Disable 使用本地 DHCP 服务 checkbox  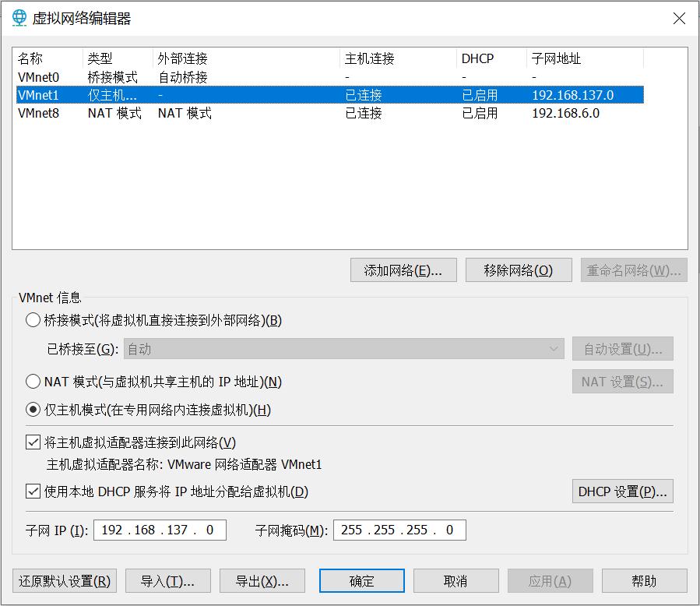tap(33, 491)
